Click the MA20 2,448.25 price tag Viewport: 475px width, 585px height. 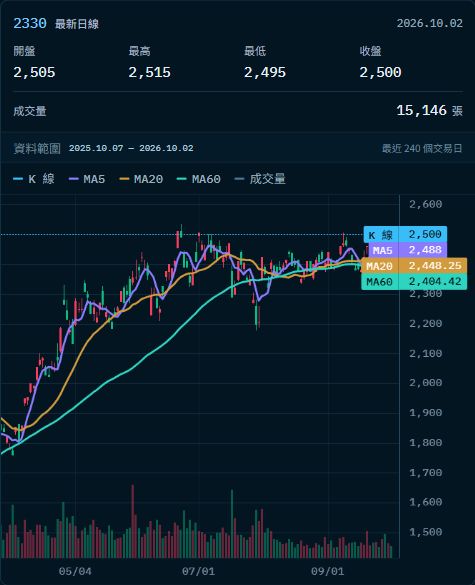414,266
